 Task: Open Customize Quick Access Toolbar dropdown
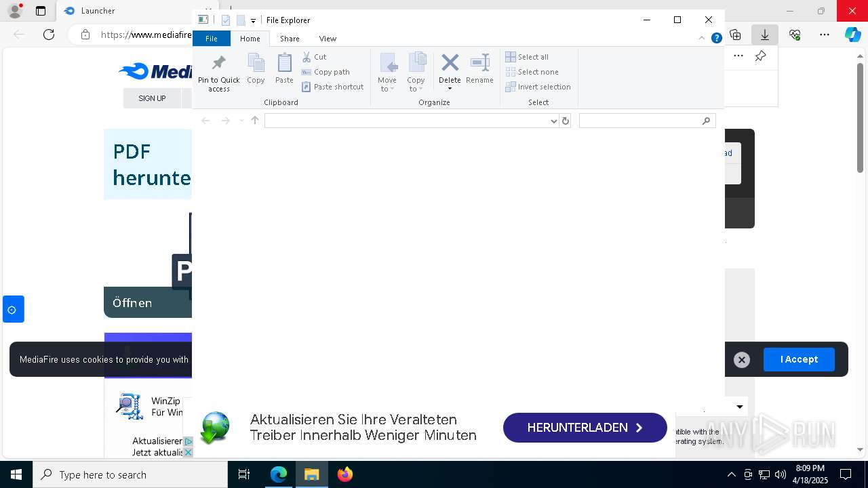(x=253, y=21)
